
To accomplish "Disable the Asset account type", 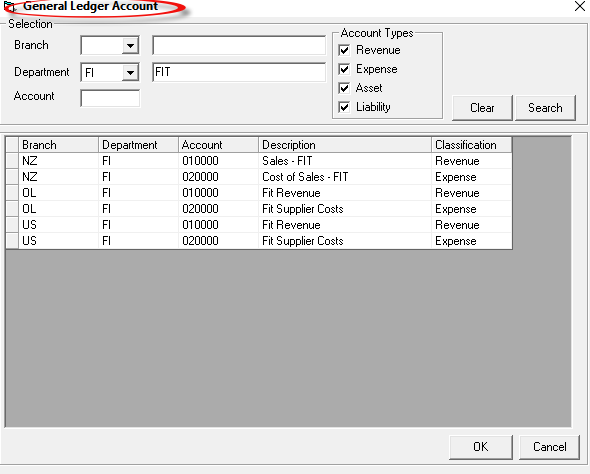I will pos(344,88).
